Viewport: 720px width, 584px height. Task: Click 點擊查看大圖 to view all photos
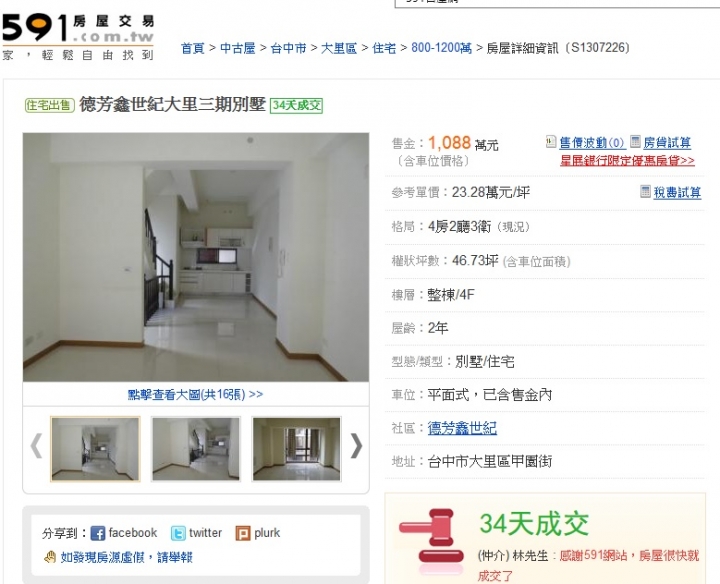(x=195, y=394)
